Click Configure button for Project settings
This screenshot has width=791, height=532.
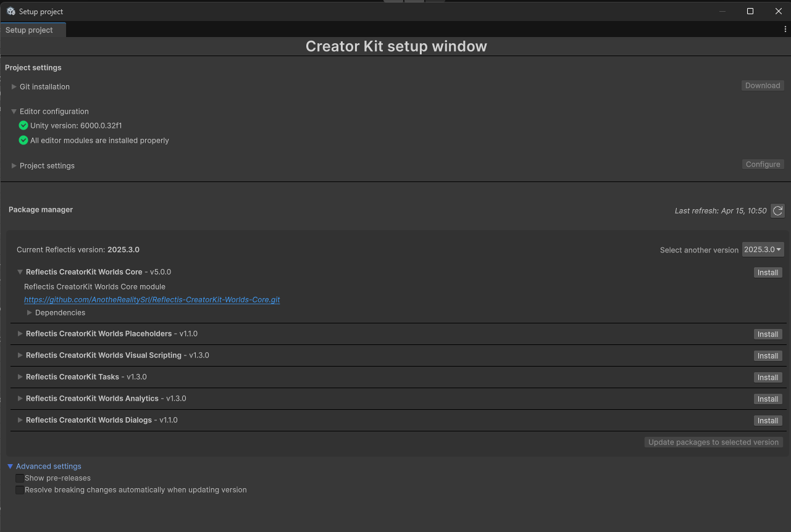[763, 165]
